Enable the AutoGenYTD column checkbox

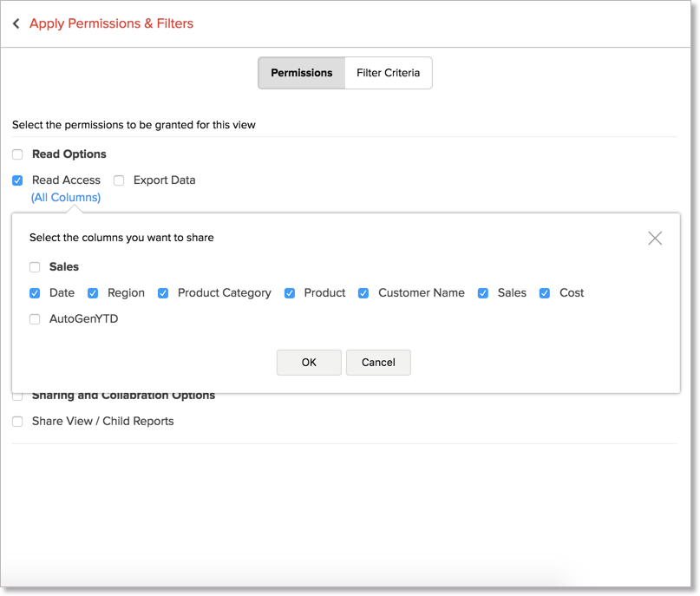[35, 319]
